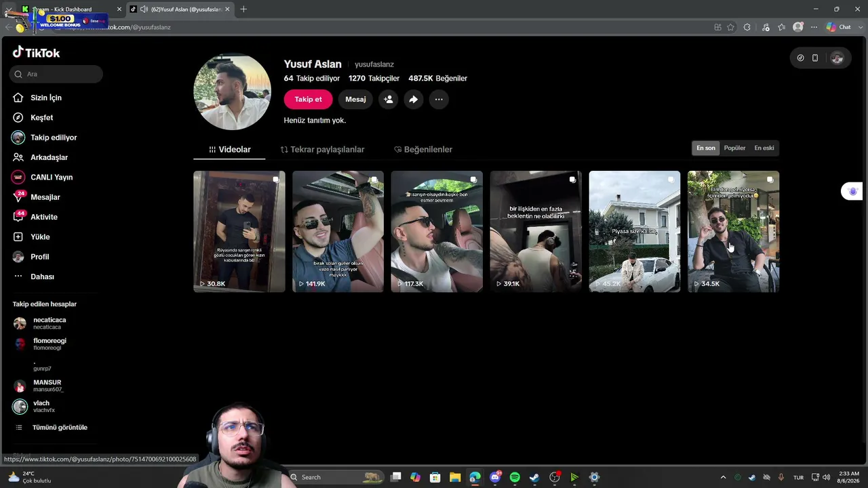The width and height of the screenshot is (868, 488).
Task: Open Arkadaşlar section
Action: pos(40,157)
